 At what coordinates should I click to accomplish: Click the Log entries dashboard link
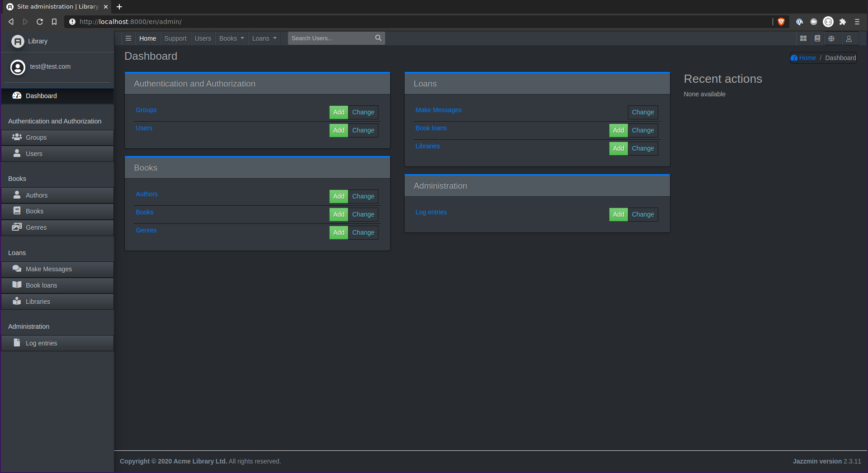tap(431, 212)
